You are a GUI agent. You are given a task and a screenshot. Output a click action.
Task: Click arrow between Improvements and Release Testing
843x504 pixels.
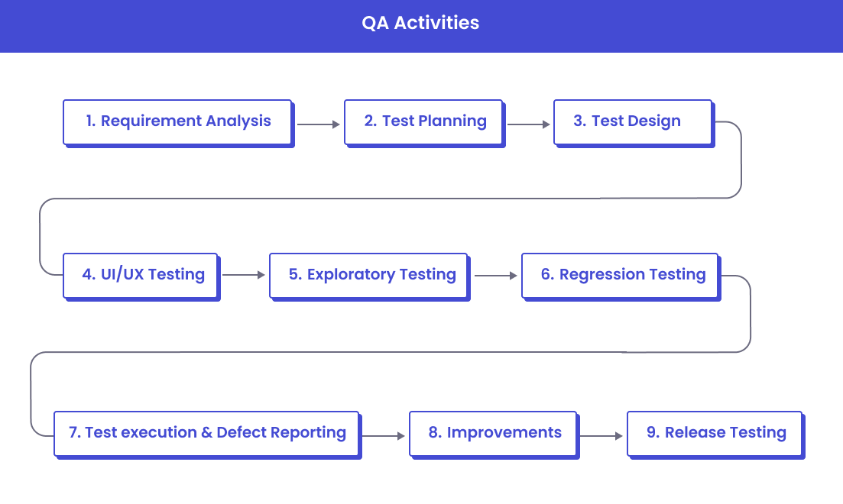click(601, 436)
